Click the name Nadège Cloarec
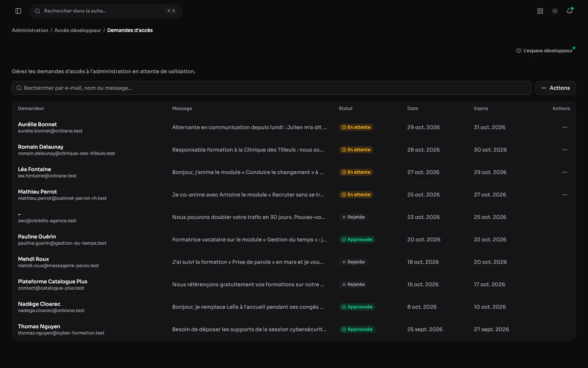This screenshot has height=368, width=588. click(x=39, y=304)
